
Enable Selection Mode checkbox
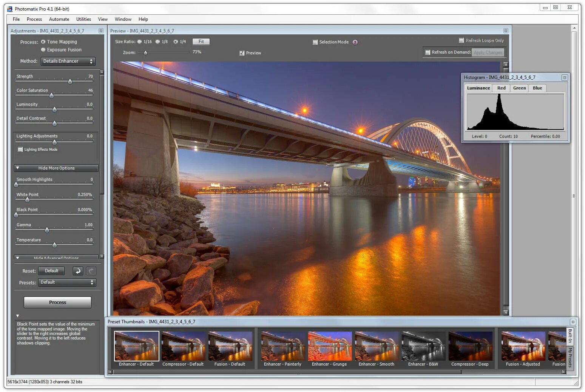[x=315, y=42]
